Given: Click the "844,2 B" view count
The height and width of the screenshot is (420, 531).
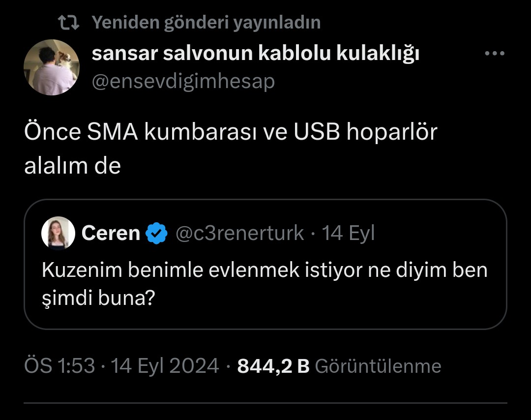Looking at the screenshot, I should coord(273,366).
